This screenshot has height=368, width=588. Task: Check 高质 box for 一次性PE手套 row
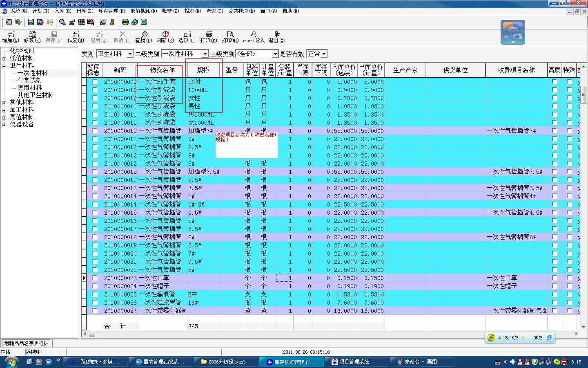(555, 82)
